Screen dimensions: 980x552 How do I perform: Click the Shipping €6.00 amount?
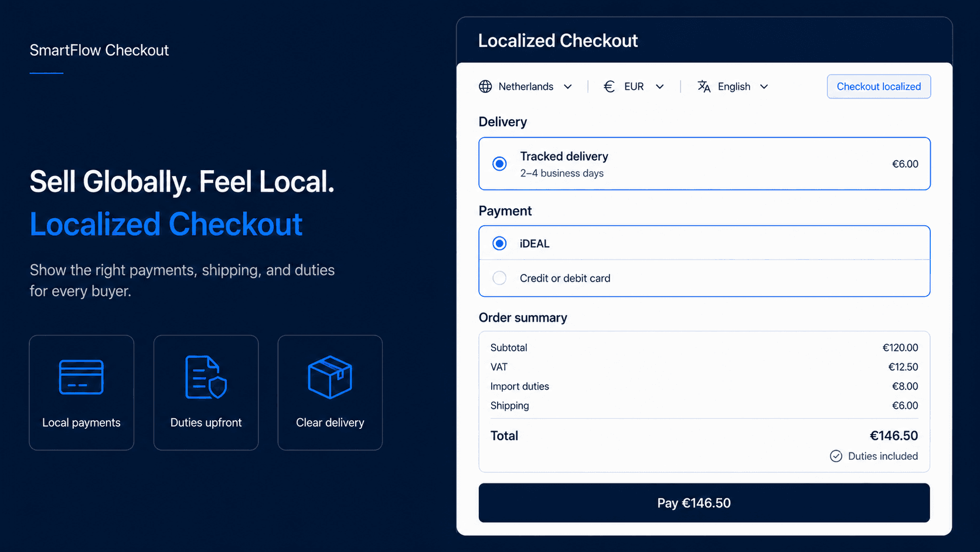tap(905, 406)
